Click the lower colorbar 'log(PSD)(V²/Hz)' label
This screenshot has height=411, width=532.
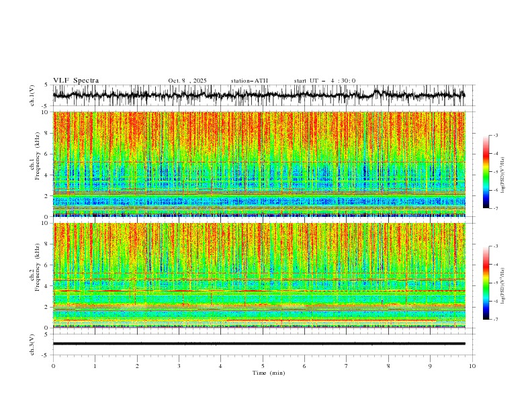click(x=503, y=286)
